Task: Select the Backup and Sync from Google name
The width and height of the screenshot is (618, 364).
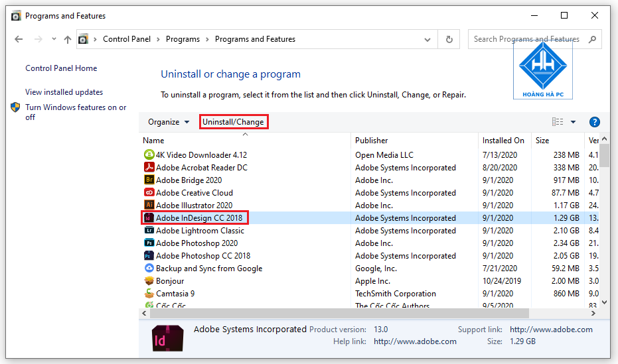Action: (209, 269)
